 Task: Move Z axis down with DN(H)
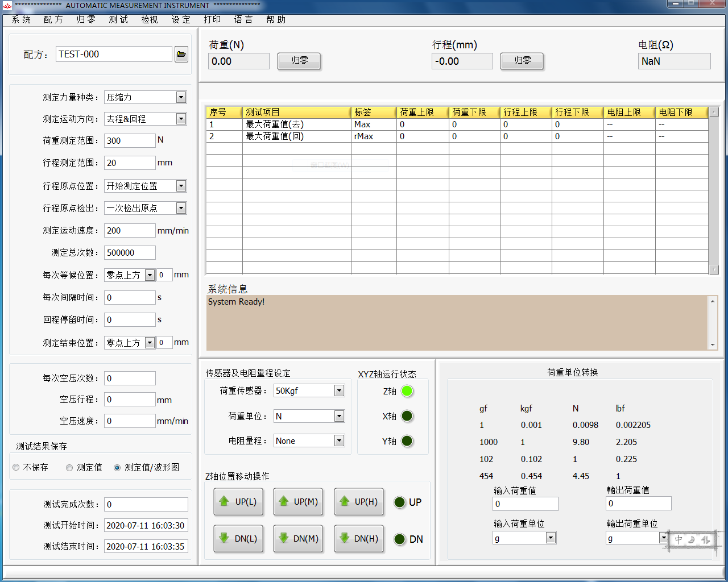coord(359,539)
